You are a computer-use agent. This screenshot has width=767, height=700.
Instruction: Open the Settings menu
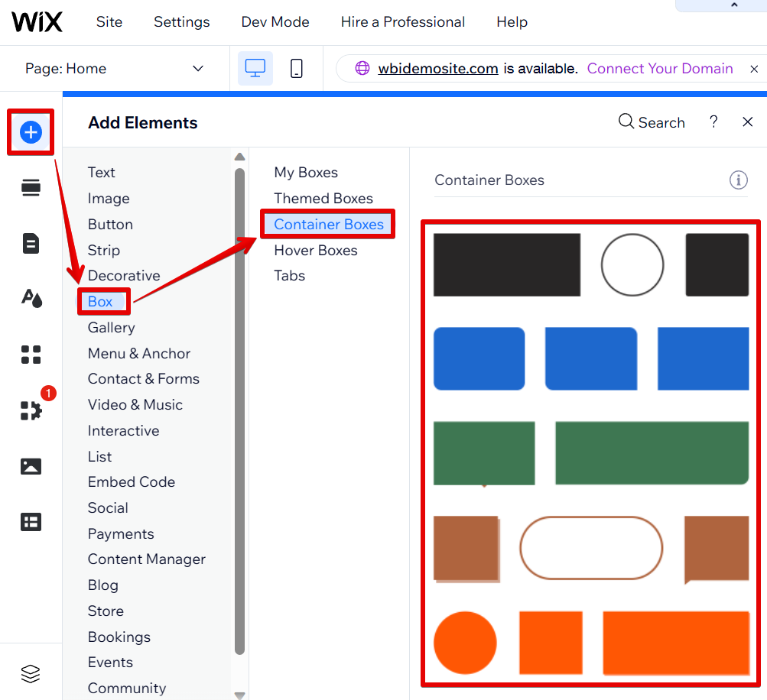(x=181, y=22)
